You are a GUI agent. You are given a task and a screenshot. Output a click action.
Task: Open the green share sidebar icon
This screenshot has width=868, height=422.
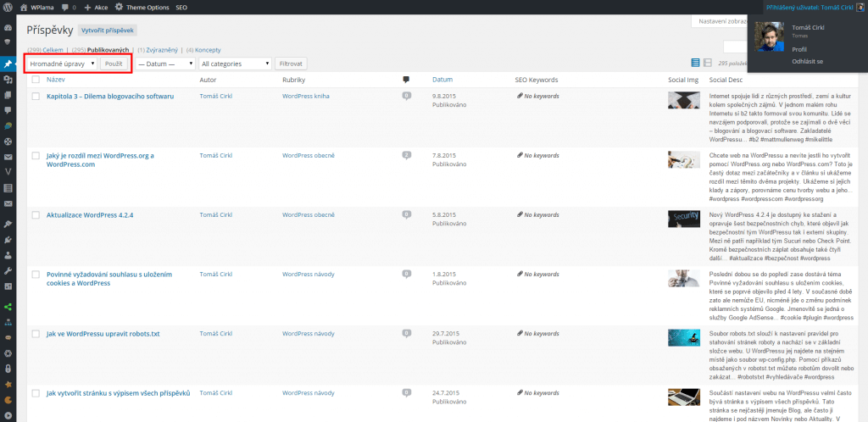8,307
